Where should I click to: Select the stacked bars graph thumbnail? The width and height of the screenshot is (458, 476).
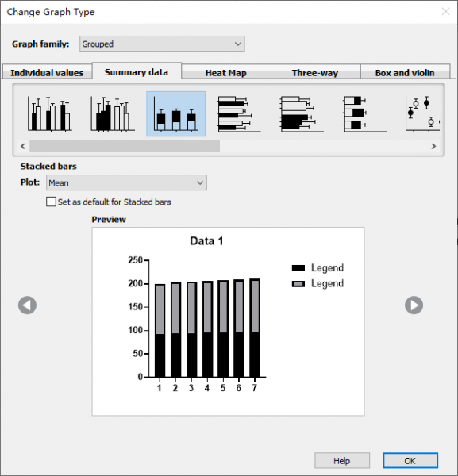click(176, 113)
